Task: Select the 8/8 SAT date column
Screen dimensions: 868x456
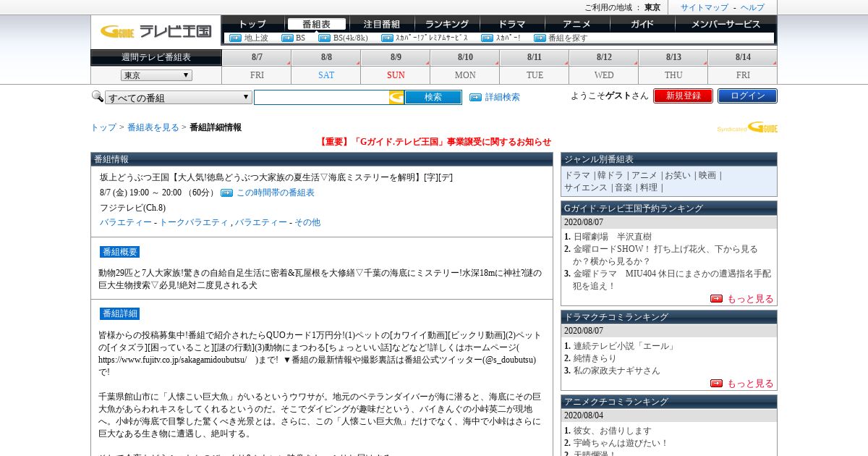Action: tap(326, 67)
